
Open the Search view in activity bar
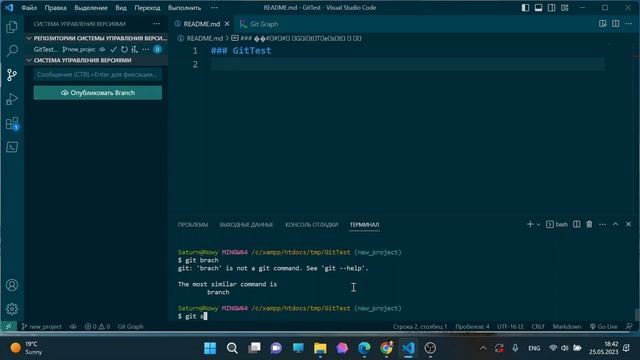point(12,51)
